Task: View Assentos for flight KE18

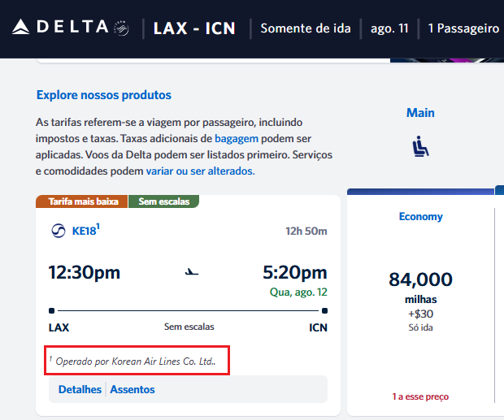Action: point(133,389)
